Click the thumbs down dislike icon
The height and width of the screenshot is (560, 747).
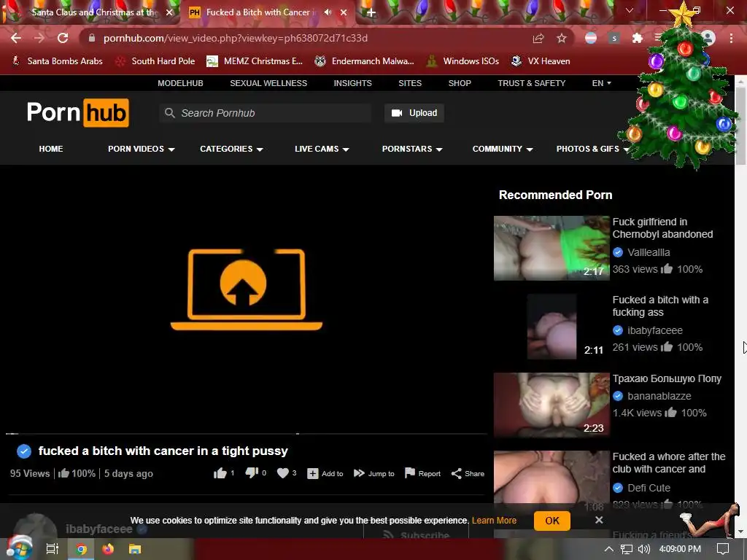pos(252,472)
